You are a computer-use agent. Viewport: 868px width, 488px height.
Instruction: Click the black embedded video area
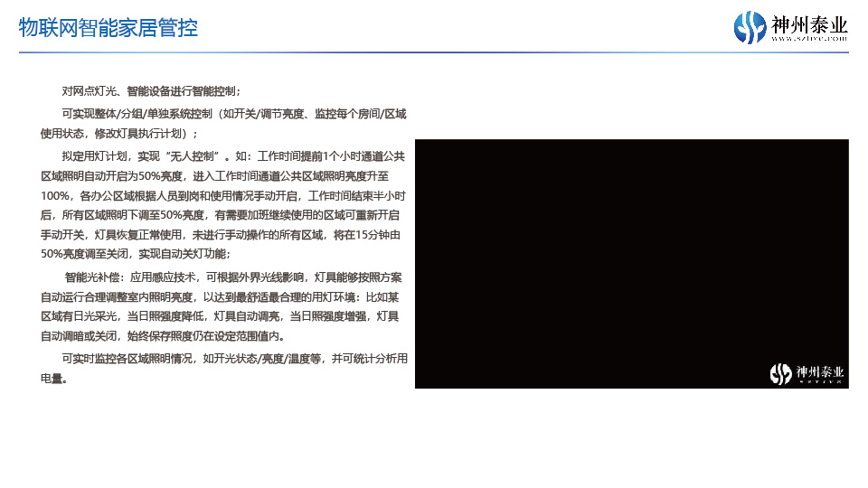[x=632, y=263]
